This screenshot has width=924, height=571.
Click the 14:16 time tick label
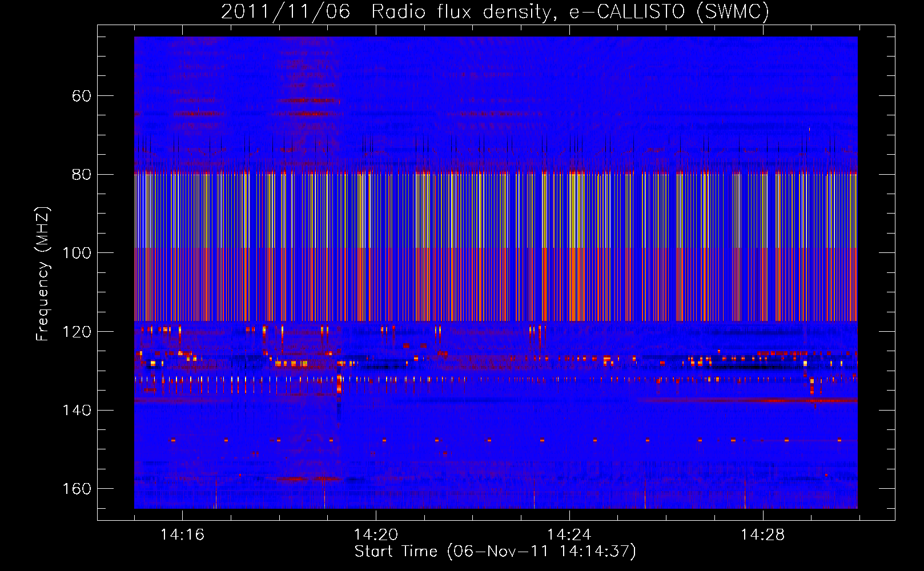(182, 535)
